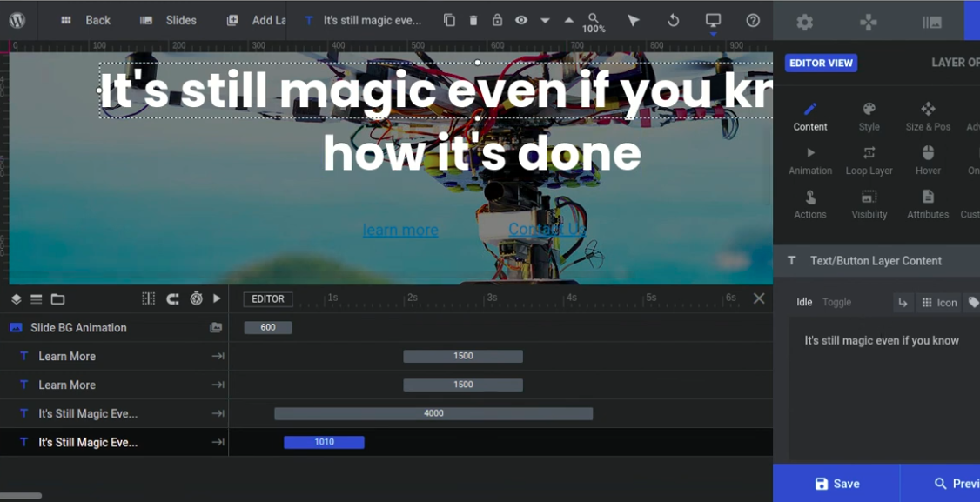Click the Back button
The image size is (980, 502).
pyautogui.click(x=86, y=20)
